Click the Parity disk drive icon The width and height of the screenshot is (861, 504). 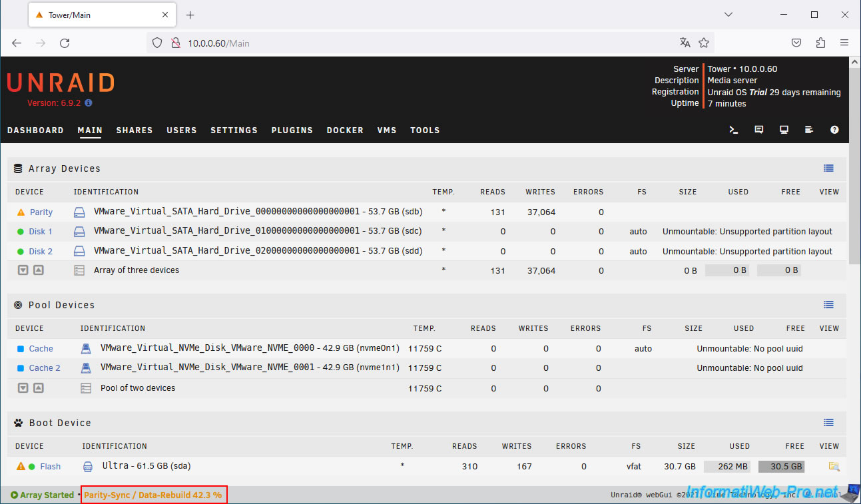(79, 212)
